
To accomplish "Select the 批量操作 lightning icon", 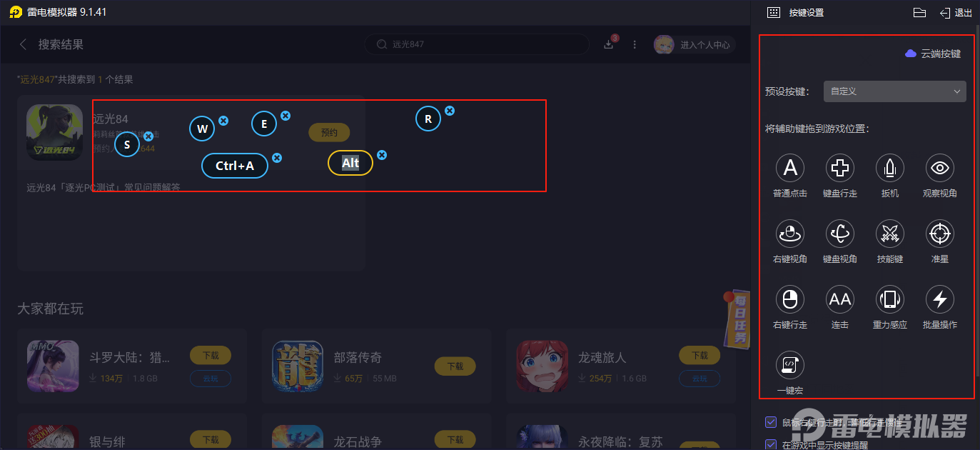I will 940,299.
